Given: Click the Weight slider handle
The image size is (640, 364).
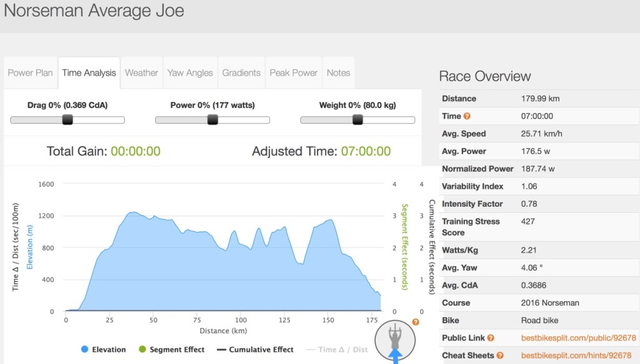Looking at the screenshot, I should point(357,120).
